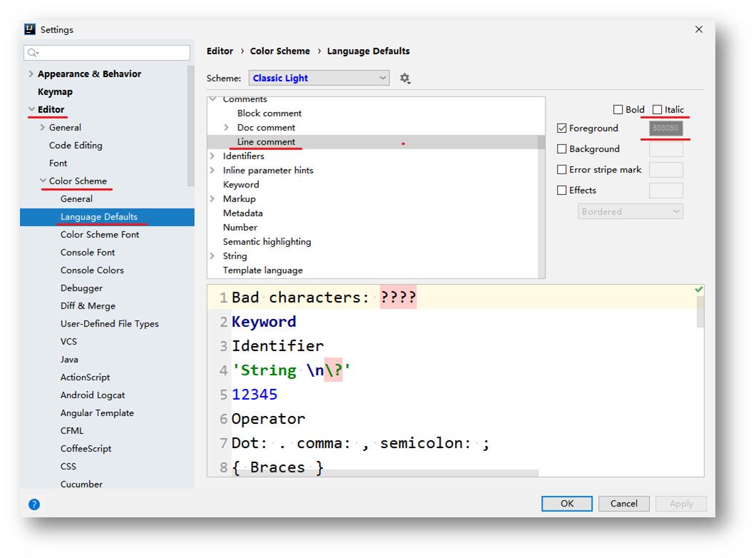Open the Font settings page
Viewport: 756px width, 558px height.
tap(58, 163)
